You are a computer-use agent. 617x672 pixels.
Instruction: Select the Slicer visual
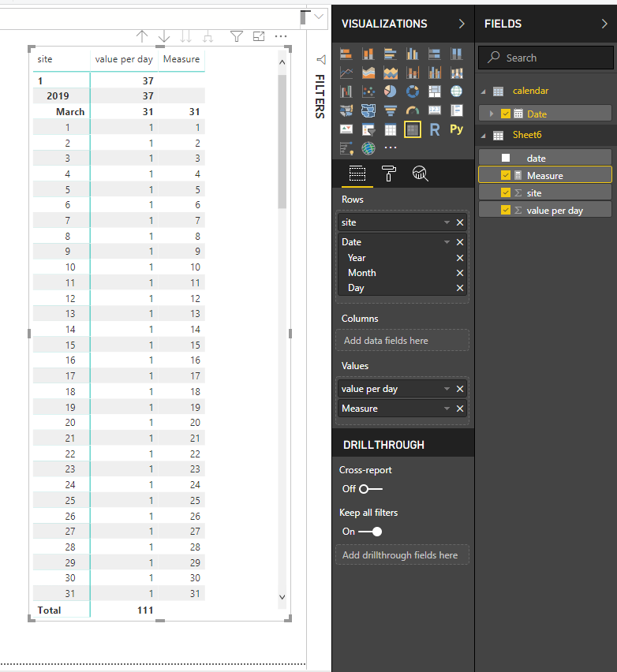pyautogui.click(x=368, y=129)
